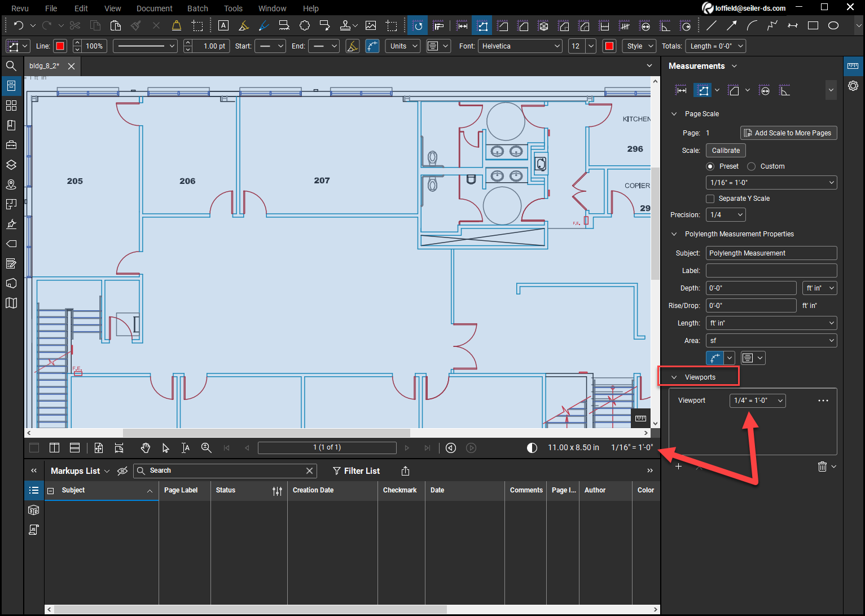Open the Style button in properties bar
Screen dimensions: 865x616
(x=639, y=46)
